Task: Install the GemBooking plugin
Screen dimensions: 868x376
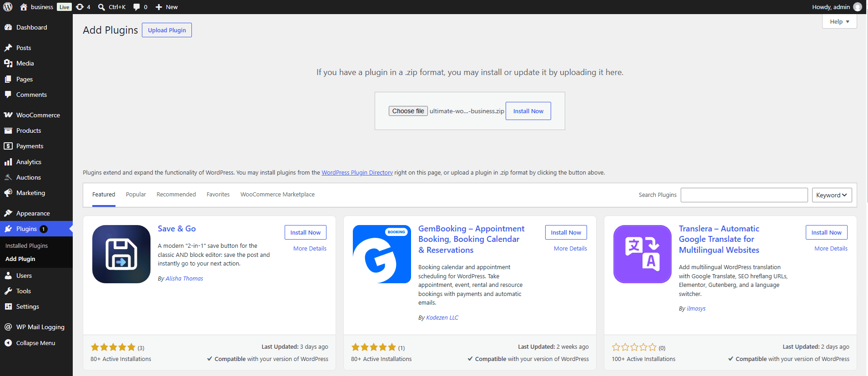Action: coord(566,232)
